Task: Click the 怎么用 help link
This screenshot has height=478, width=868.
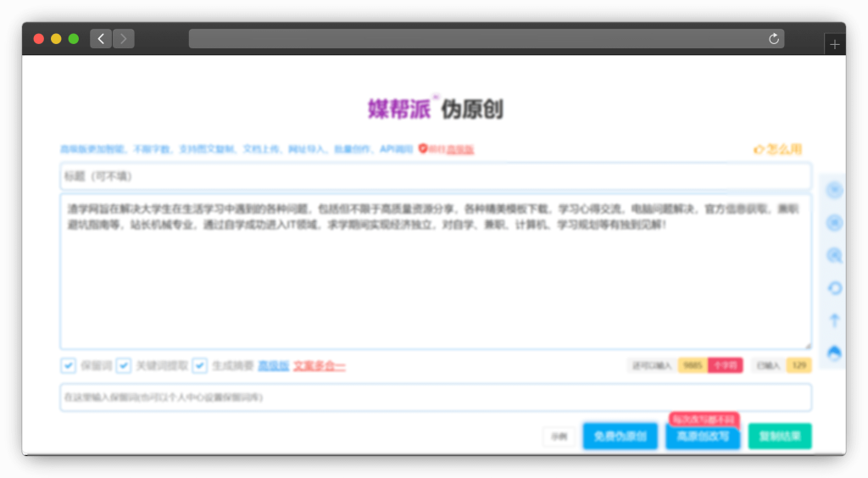Action: pos(778,149)
